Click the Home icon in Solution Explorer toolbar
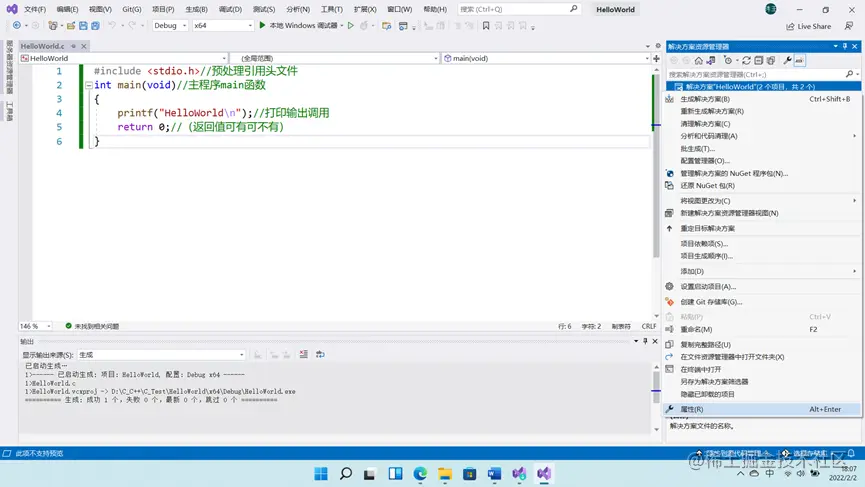865x487 pixels. (x=699, y=60)
